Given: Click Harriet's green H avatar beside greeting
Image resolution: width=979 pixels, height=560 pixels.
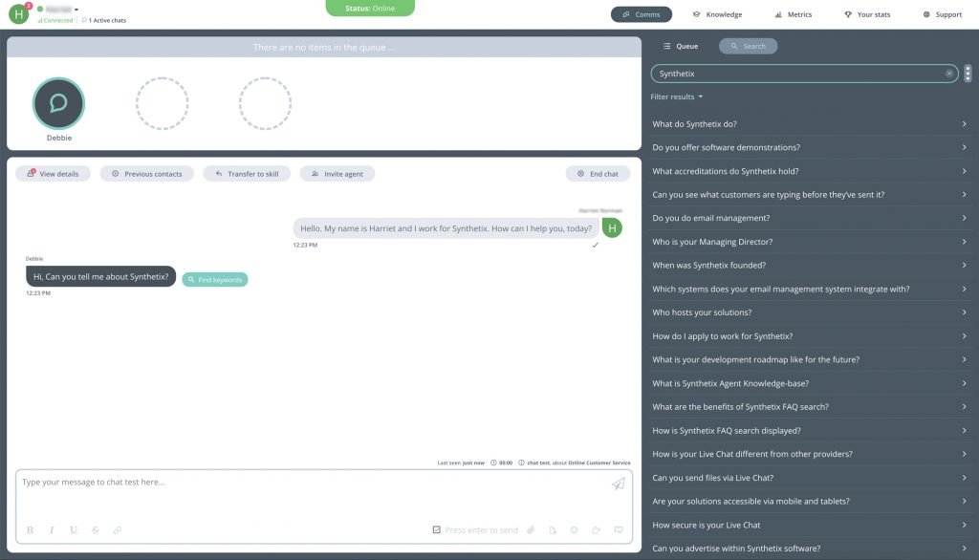Looking at the screenshot, I should pos(612,228).
